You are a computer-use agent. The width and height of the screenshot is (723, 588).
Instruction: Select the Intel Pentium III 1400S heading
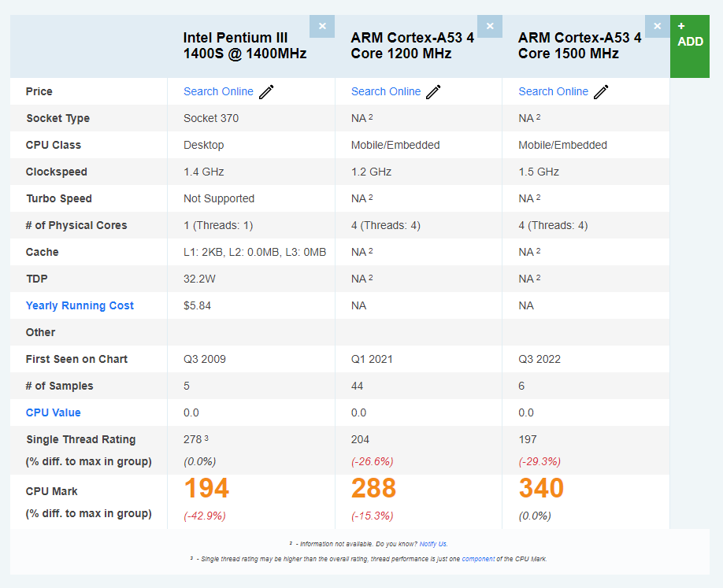[245, 45]
